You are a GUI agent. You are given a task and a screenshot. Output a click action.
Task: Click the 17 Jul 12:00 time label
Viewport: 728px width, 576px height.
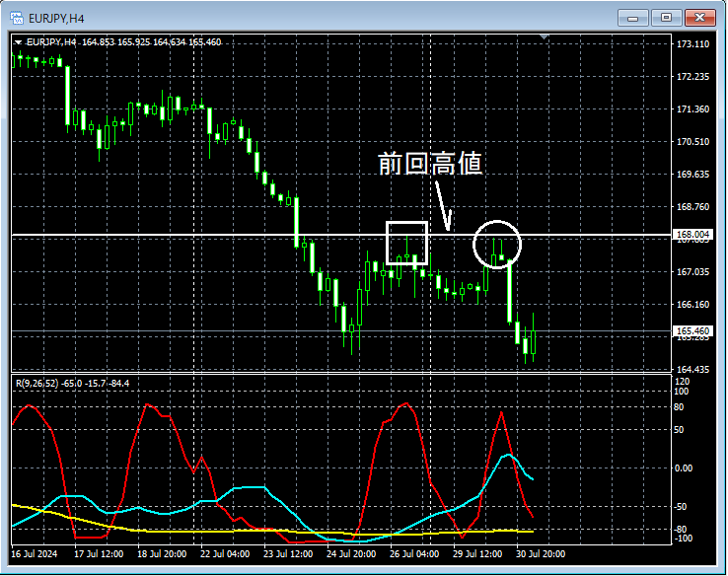coord(99,554)
